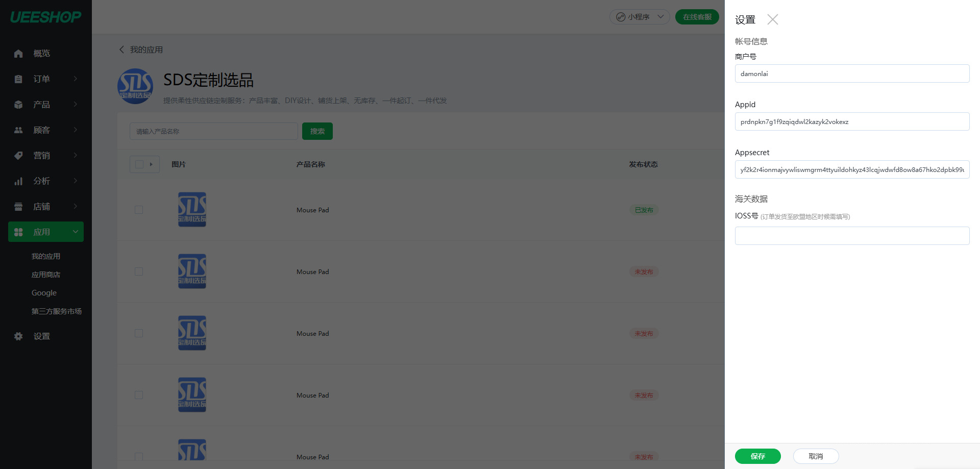The width and height of the screenshot is (980, 469).
Task: Close the 设置 panel with X
Action: point(773,19)
